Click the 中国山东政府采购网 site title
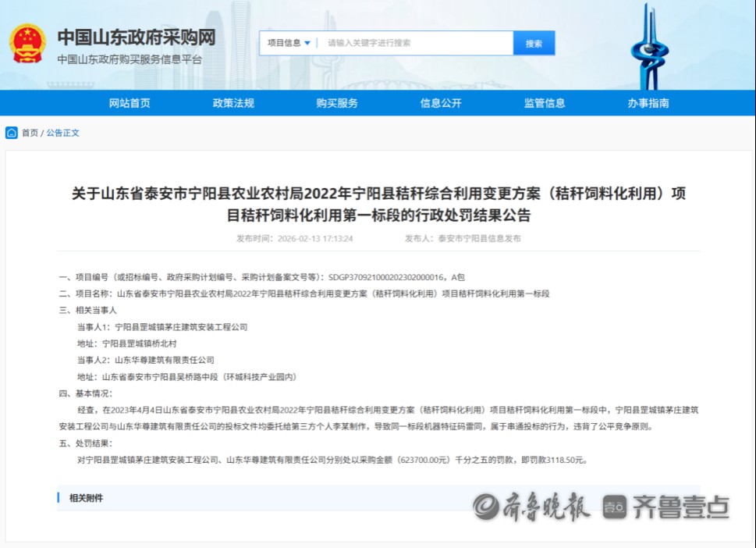The width and height of the screenshot is (756, 548). point(136,37)
